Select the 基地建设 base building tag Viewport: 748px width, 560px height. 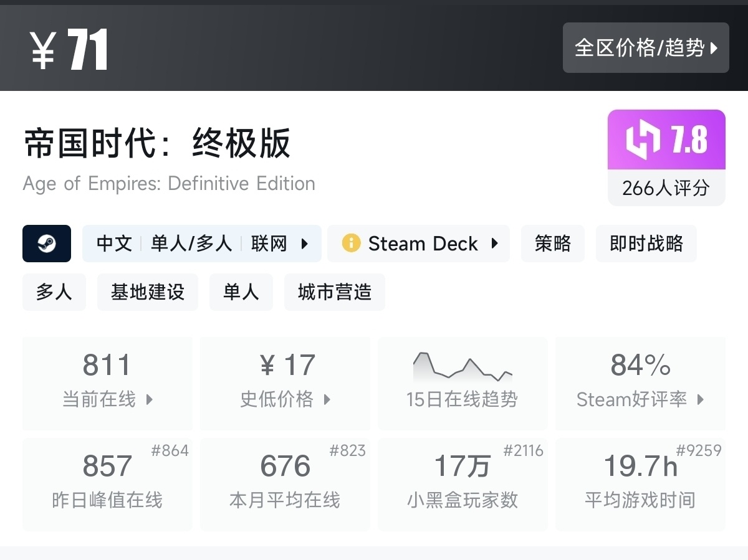pyautogui.click(x=148, y=292)
